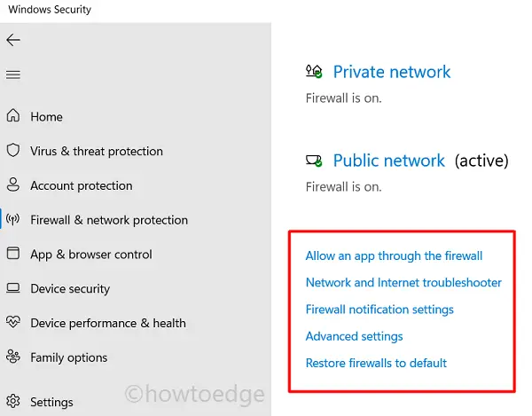Click the App & browser control window icon
This screenshot has width=532, height=416.
(13, 255)
